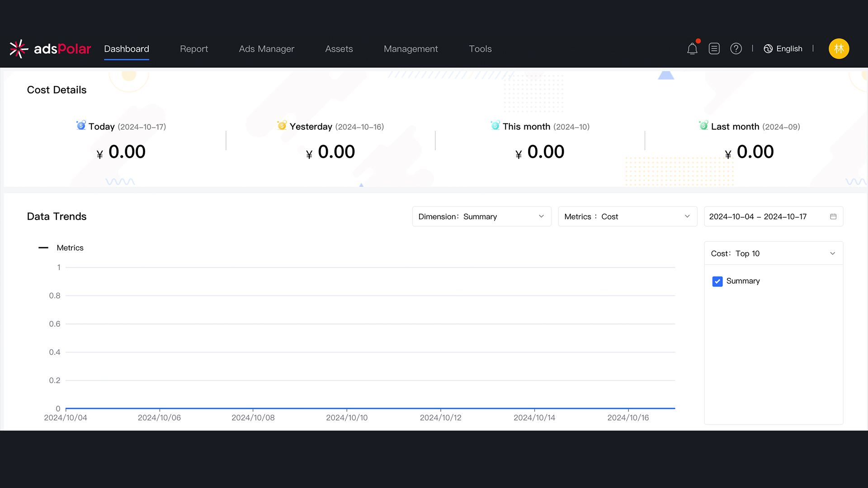This screenshot has height=488, width=868.
Task: Switch to the Assets tab
Action: click(339, 49)
